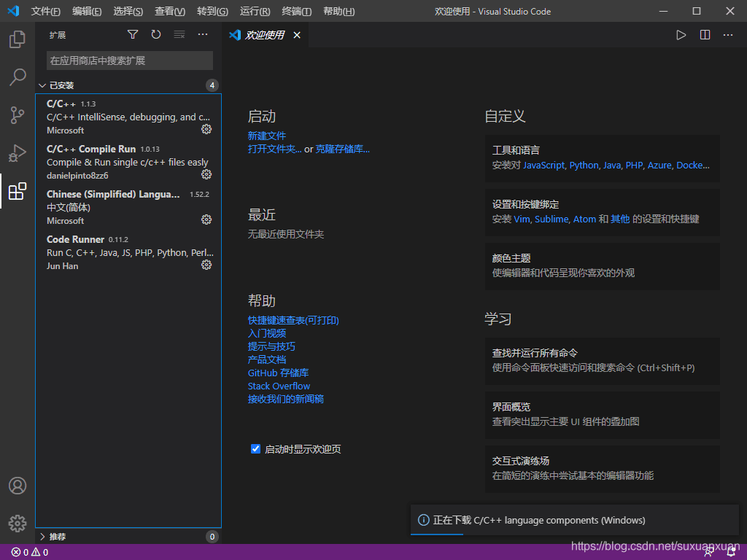Image resolution: width=747 pixels, height=560 pixels.
Task: Click the 正在下载 C/C++ language components notification
Action: coord(575,520)
